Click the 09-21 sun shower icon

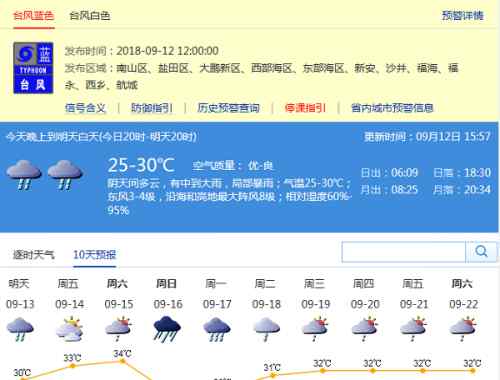(x=414, y=329)
